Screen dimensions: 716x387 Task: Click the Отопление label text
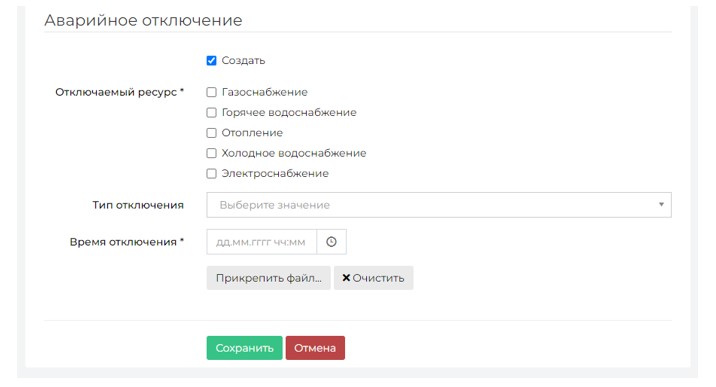coord(252,133)
